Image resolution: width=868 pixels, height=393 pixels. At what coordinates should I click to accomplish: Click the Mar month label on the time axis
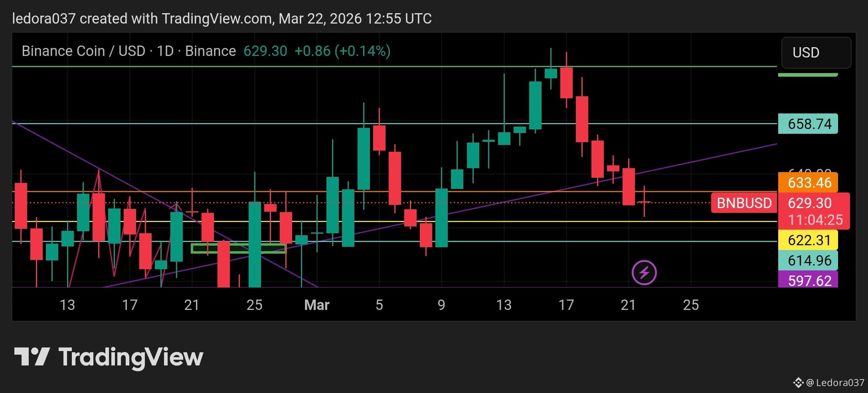point(317,305)
